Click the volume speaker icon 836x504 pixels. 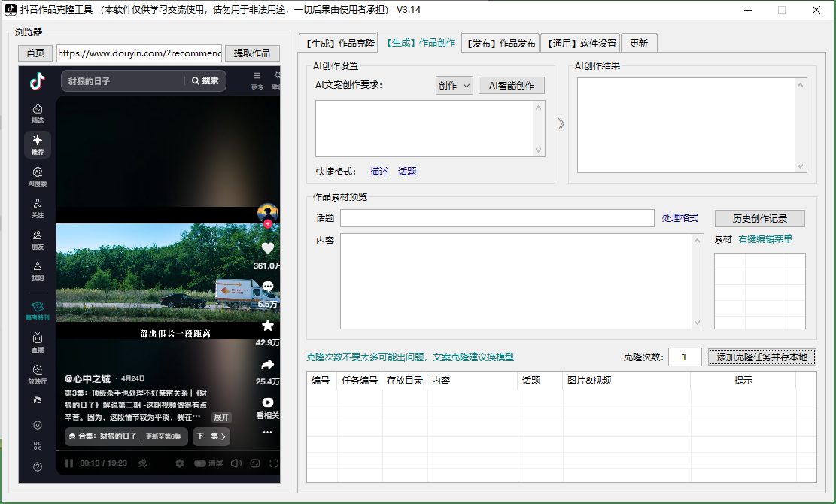(236, 463)
